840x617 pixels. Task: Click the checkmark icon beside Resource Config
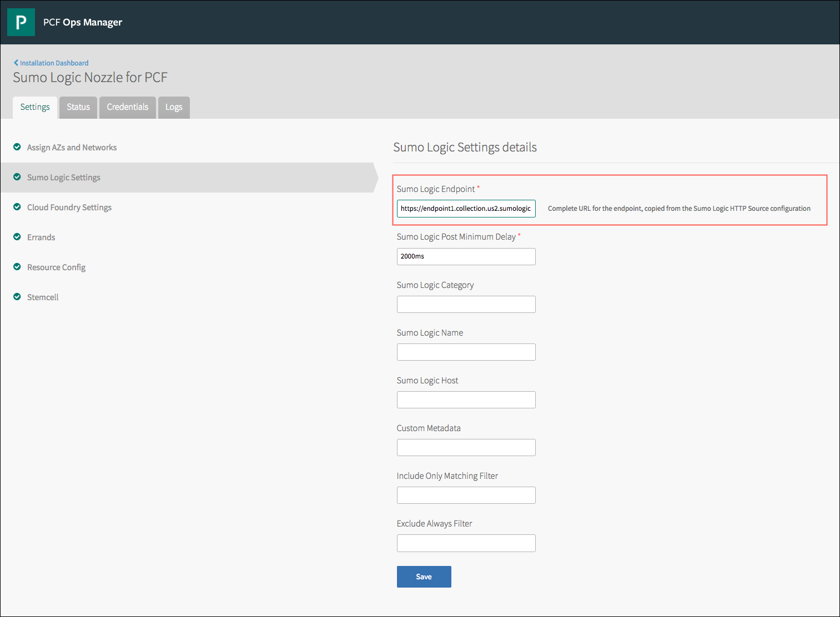pos(17,266)
